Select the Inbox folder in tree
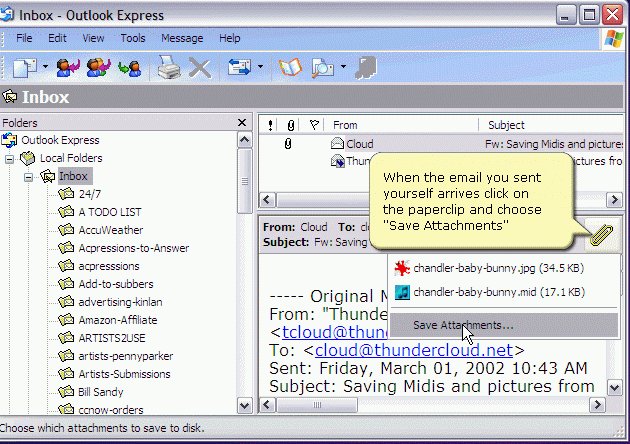This screenshot has width=630, height=444. pyautogui.click(x=73, y=176)
